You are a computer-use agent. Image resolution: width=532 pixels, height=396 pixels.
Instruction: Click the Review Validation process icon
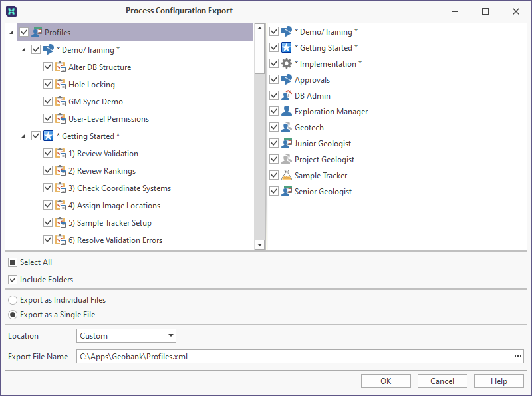click(x=61, y=154)
